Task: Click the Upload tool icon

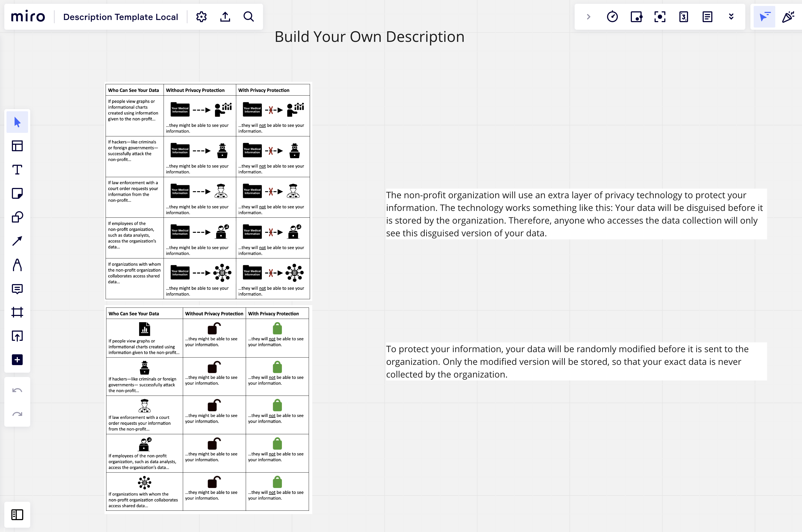Action: click(x=17, y=336)
